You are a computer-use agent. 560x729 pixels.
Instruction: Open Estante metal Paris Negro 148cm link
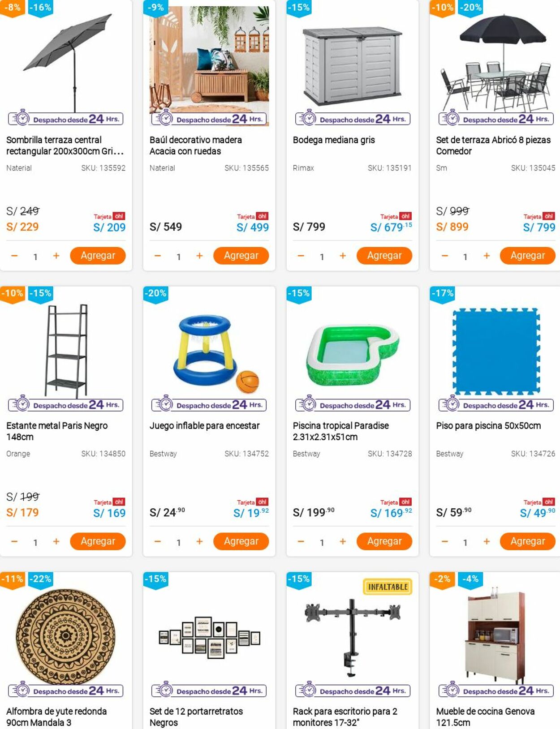pos(57,431)
